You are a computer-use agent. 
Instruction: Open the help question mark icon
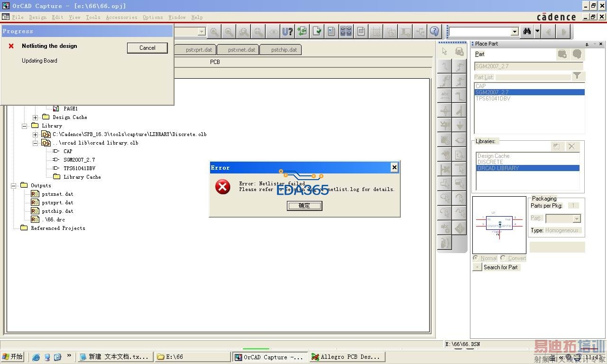(x=434, y=32)
